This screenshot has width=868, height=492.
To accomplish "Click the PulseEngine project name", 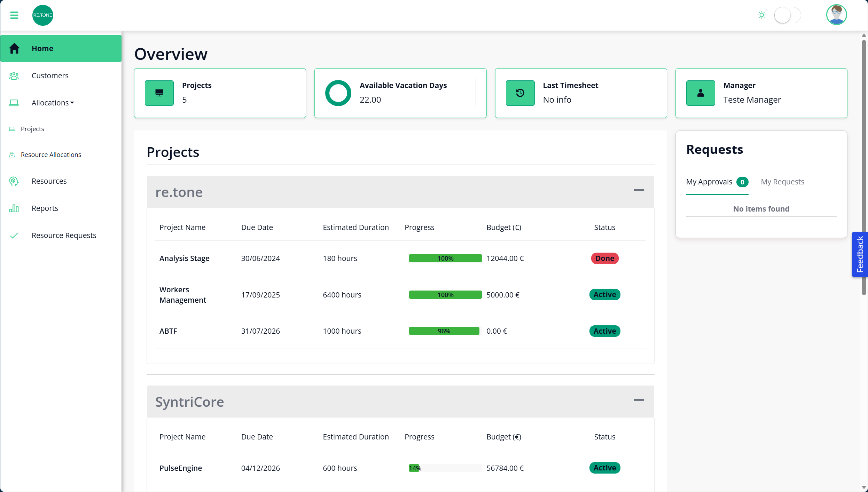I will point(181,468).
